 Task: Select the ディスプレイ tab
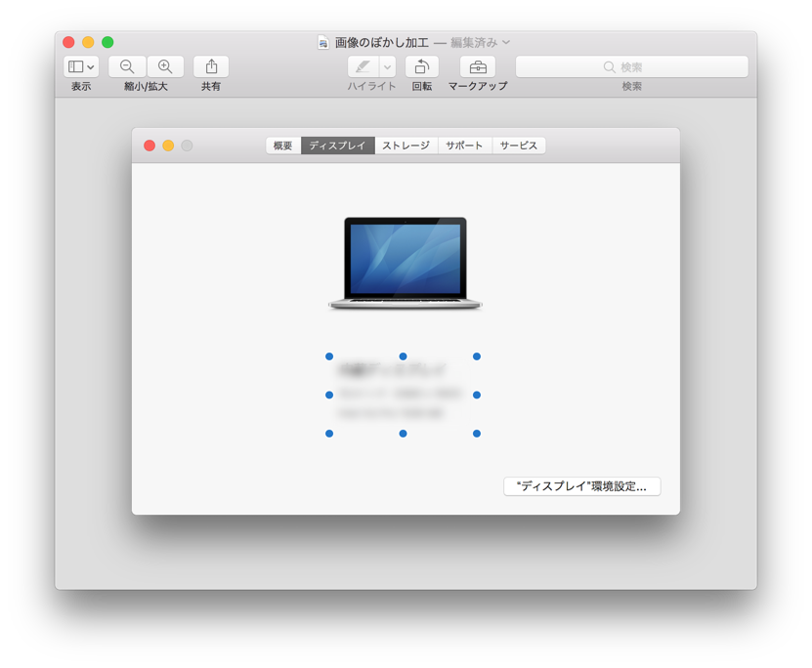pyautogui.click(x=338, y=146)
